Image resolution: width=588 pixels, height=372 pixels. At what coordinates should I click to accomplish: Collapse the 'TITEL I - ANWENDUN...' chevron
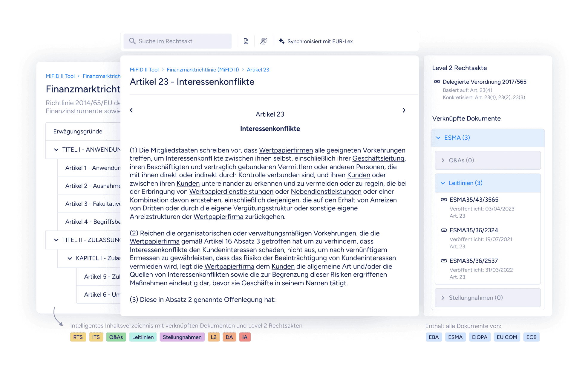pyautogui.click(x=56, y=150)
